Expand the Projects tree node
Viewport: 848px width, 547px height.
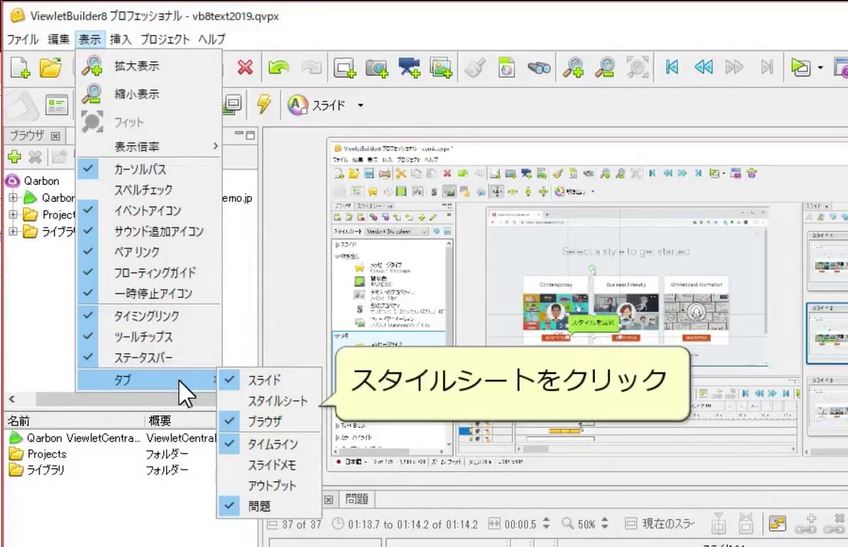[x=14, y=215]
